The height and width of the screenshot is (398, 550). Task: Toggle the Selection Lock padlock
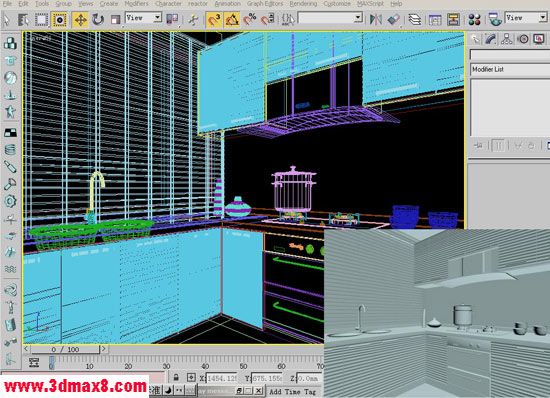click(176, 378)
